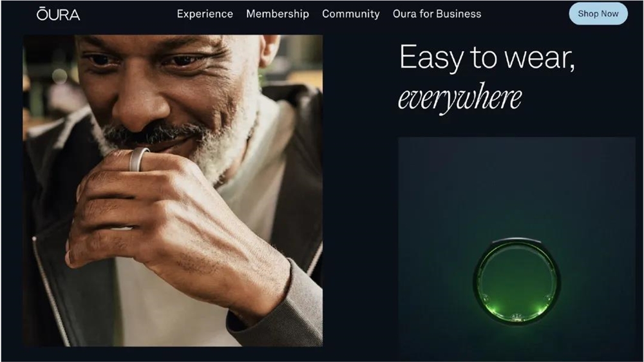This screenshot has height=362, width=644.
Task: Click the glowing sensors inside the green ring
Action: tap(516, 316)
